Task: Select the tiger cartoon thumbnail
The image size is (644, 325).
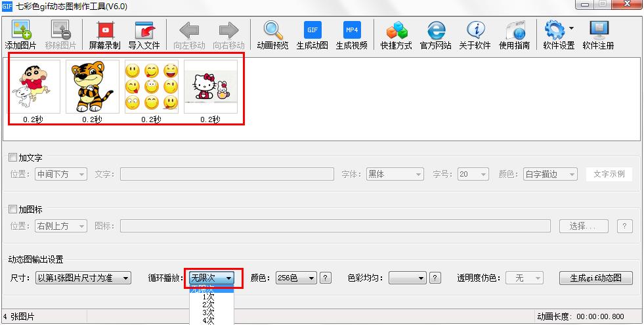Action: 93,87
